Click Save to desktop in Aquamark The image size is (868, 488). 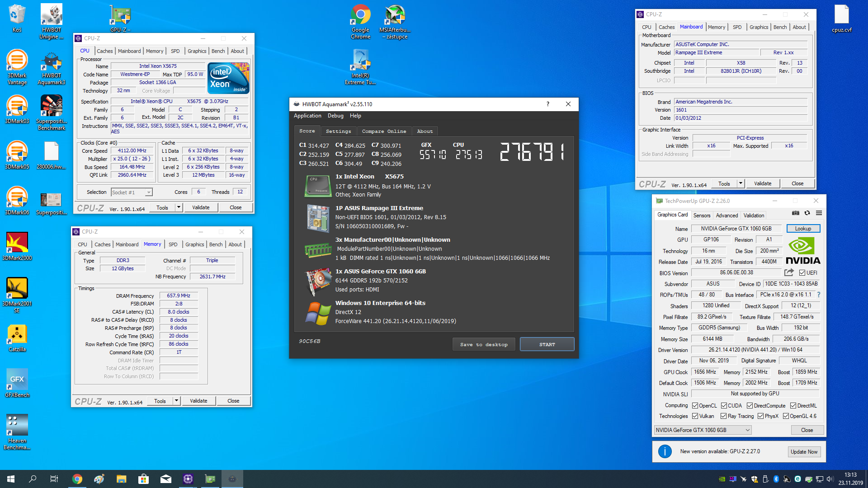(x=484, y=344)
